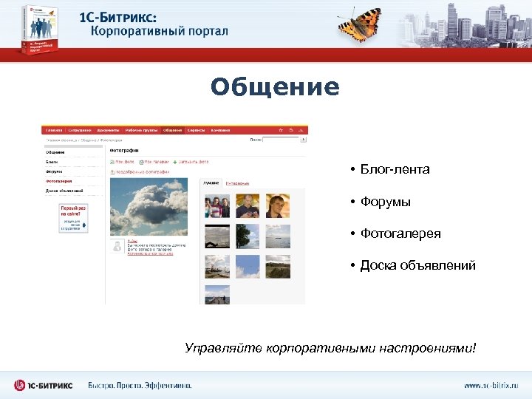Viewport: 532px width, 399px height.
Task: Select the Общение menu item
Action: [x=172, y=130]
